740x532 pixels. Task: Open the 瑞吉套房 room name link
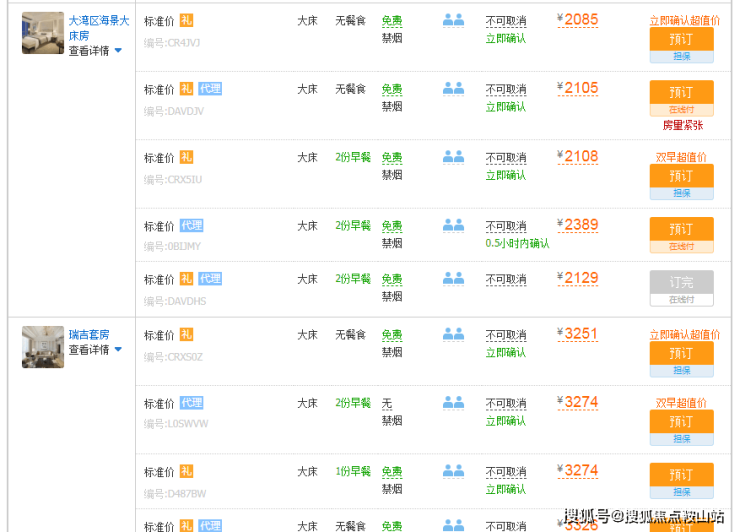(x=89, y=334)
